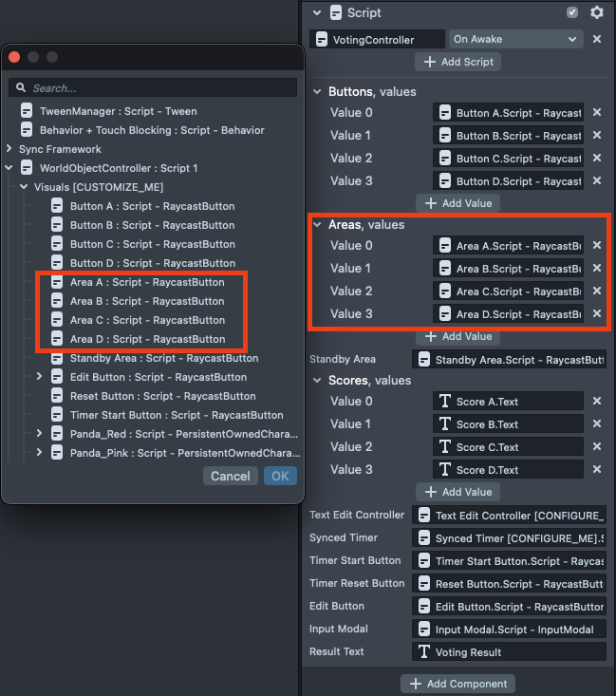Close the picker dialog with red button
The height and width of the screenshot is (696, 616).
coord(14,57)
